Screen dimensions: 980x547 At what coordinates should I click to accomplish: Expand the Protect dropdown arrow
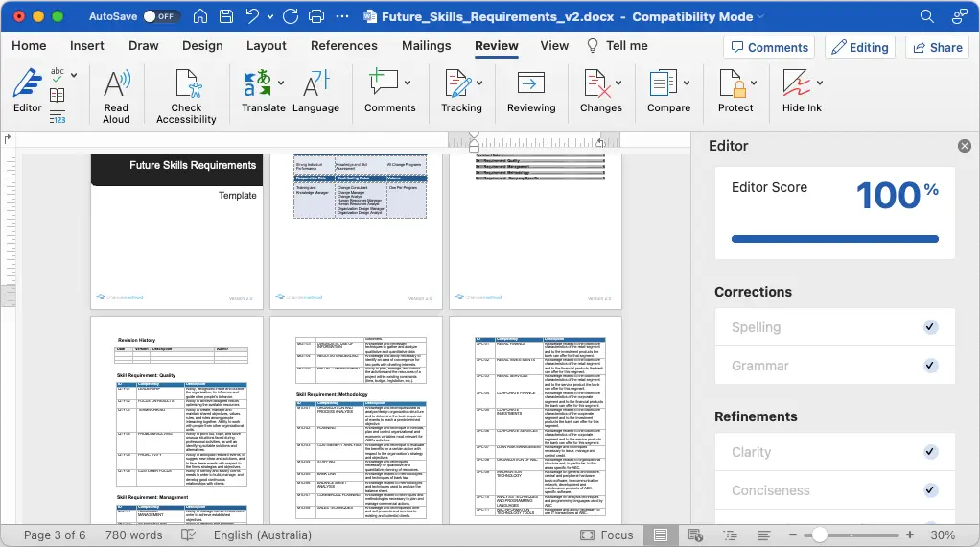[754, 83]
